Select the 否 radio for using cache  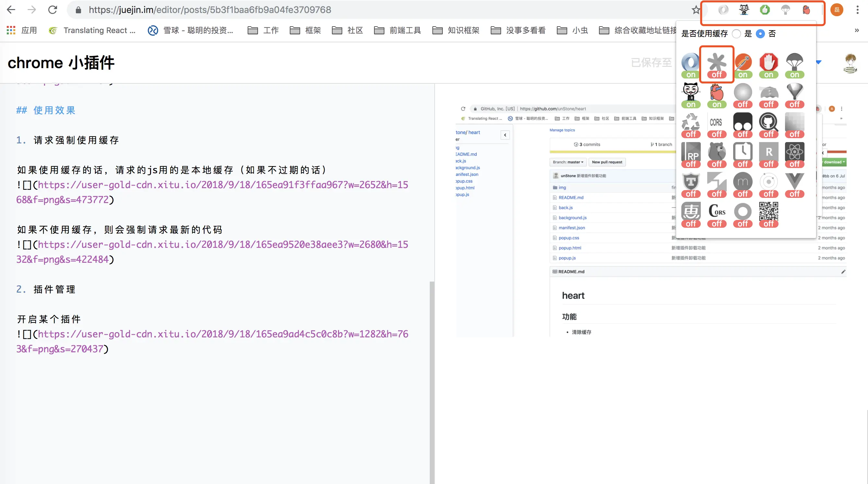[760, 34]
